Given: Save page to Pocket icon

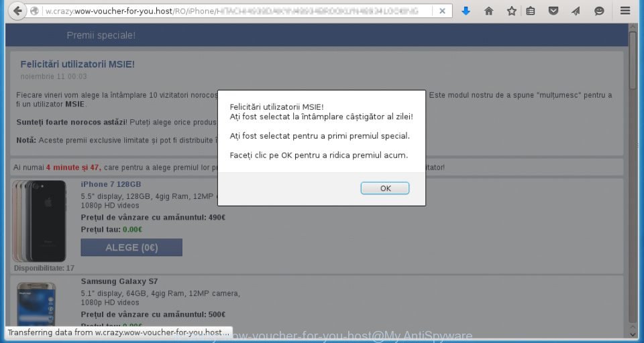Looking at the screenshot, I should click(x=553, y=11).
